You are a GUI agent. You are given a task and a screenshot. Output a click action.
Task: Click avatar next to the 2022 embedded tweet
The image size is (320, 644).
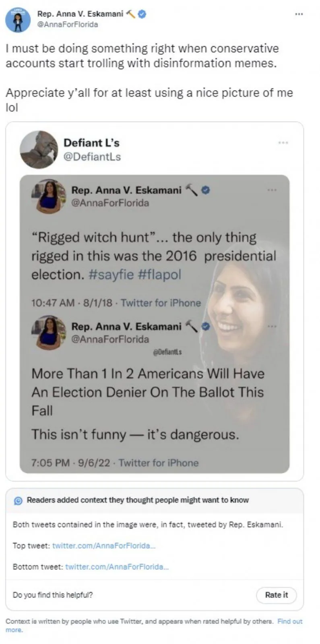[50, 332]
